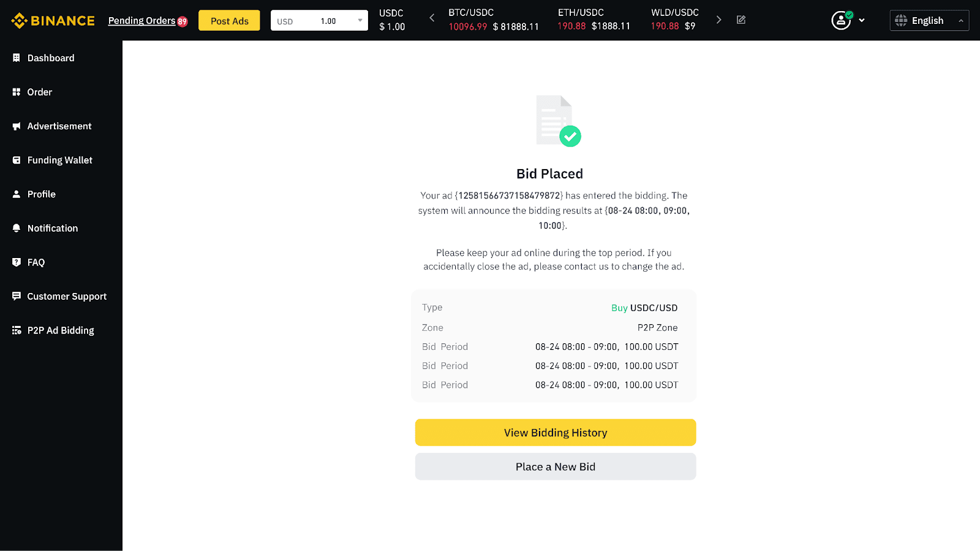Open the Profile page from sidebar
This screenshot has height=551, width=980.
tap(42, 194)
